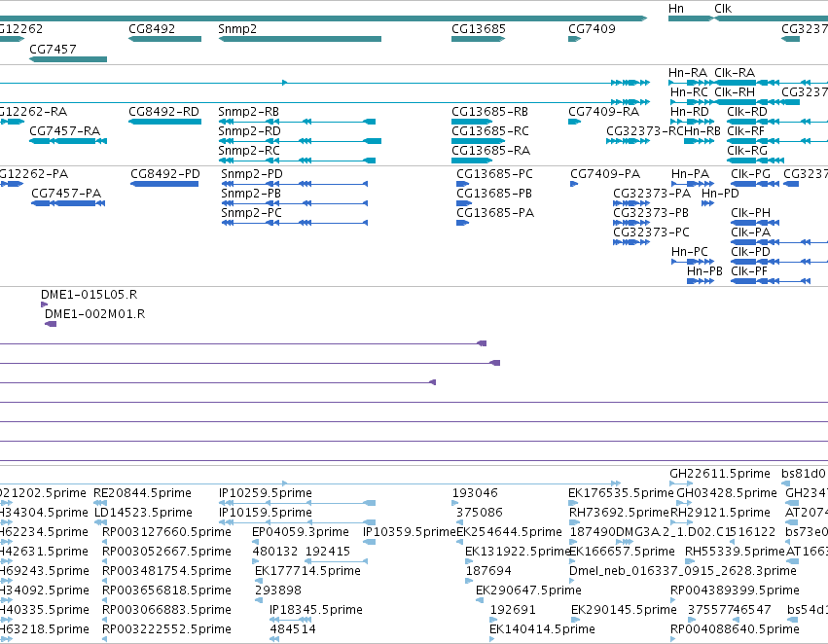Select protein Hn-PB

coord(704,271)
